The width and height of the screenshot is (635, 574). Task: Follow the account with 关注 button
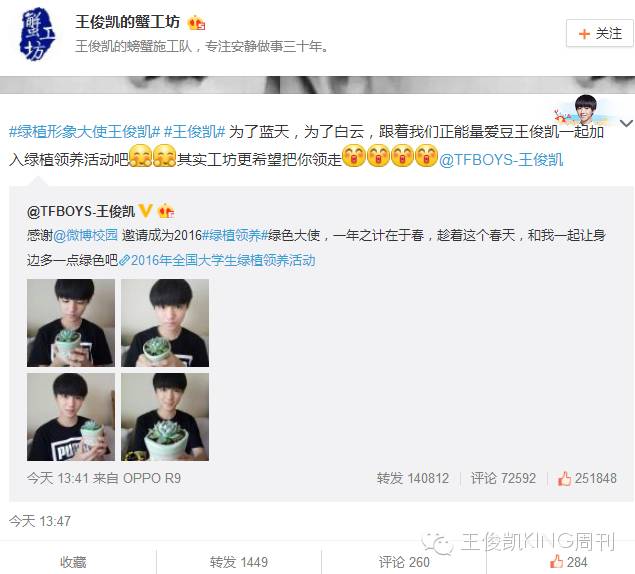pyautogui.click(x=599, y=34)
